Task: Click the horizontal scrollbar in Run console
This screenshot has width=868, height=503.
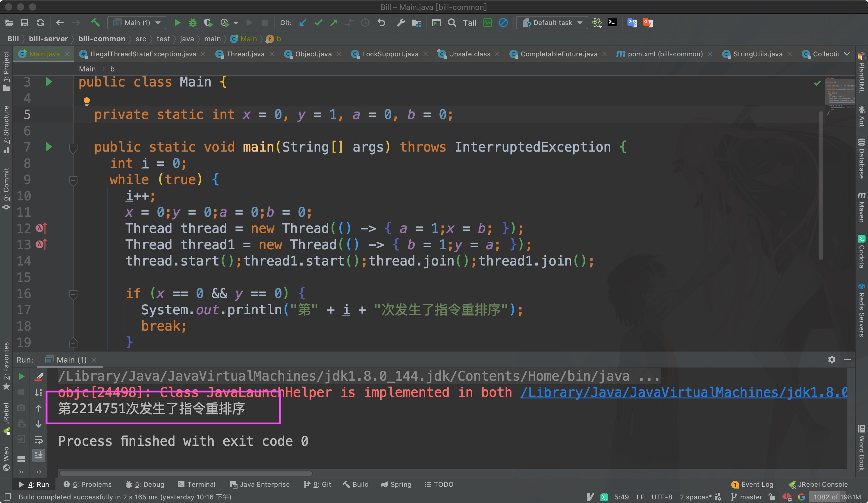Action: pos(186,473)
